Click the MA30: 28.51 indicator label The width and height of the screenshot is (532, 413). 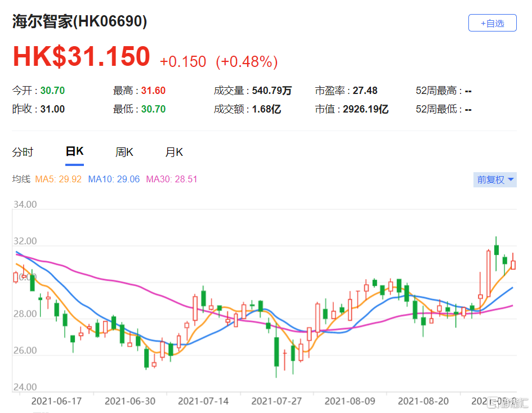(171, 179)
